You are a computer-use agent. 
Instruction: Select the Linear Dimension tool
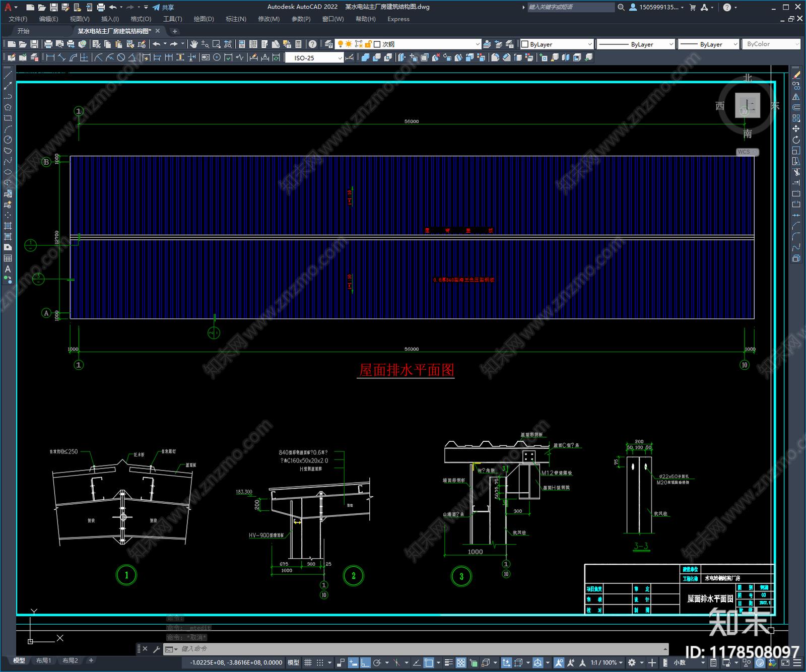[x=50, y=57]
